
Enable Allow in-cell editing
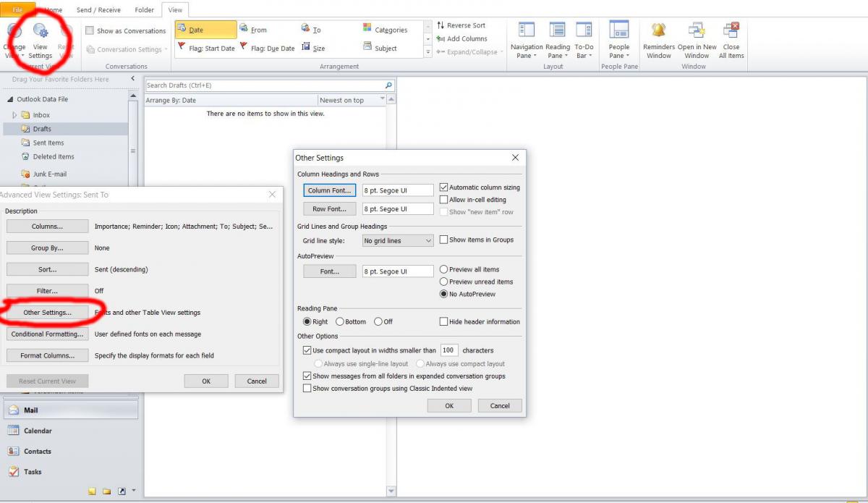point(444,200)
